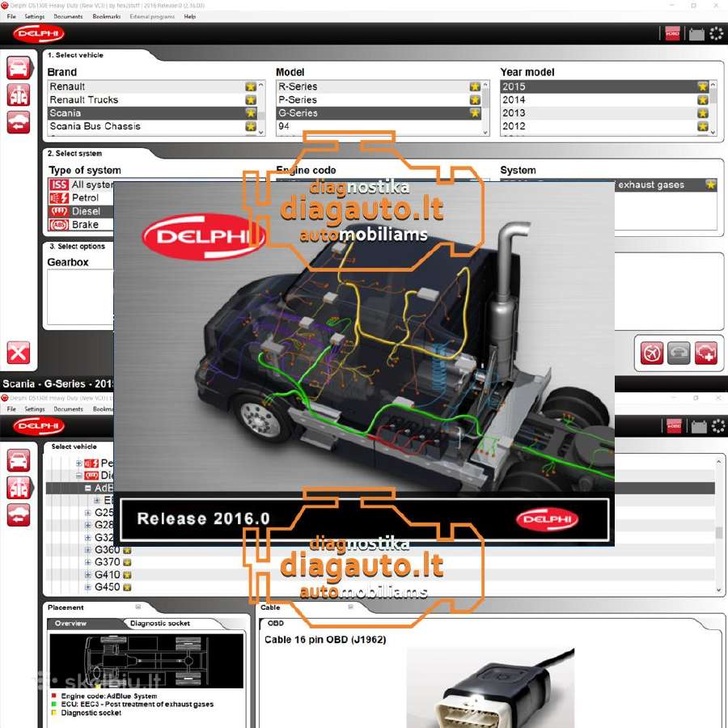Click the Delphi logo in bottom window header

point(39,425)
